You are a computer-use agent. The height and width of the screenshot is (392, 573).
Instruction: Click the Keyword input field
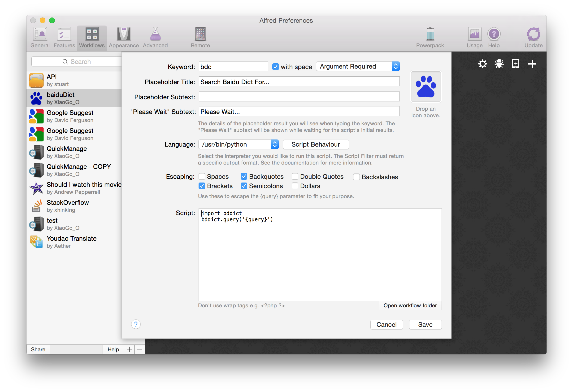(233, 67)
